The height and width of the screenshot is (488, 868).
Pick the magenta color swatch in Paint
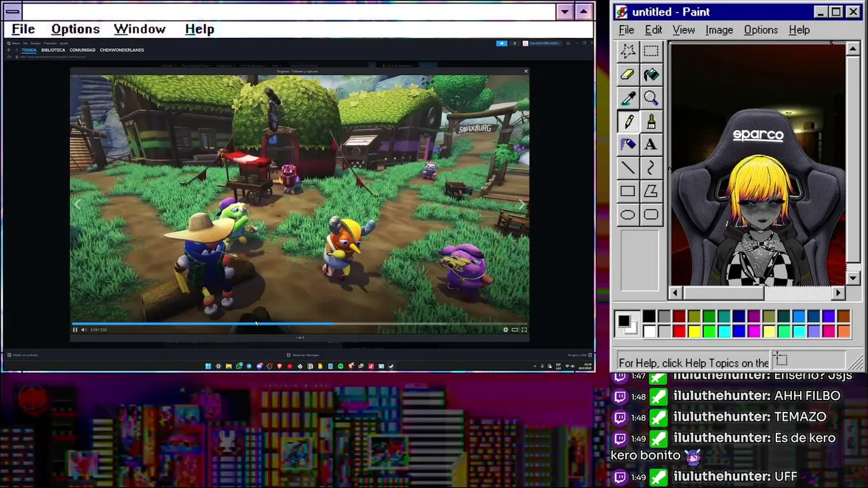point(753,331)
